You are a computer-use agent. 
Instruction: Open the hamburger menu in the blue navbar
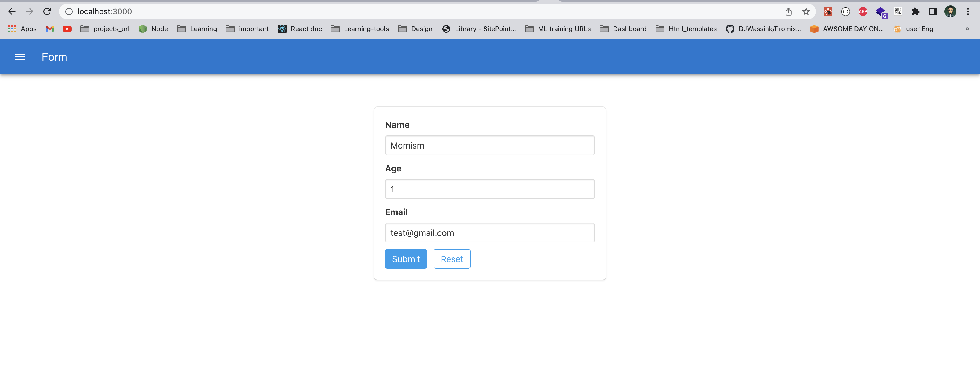click(19, 57)
